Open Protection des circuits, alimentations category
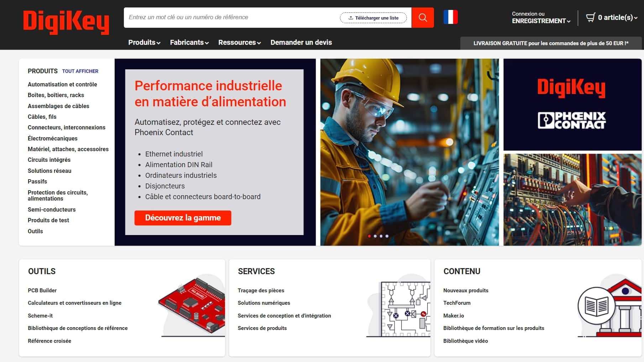Viewport: 644px width, 362px height. [58, 195]
